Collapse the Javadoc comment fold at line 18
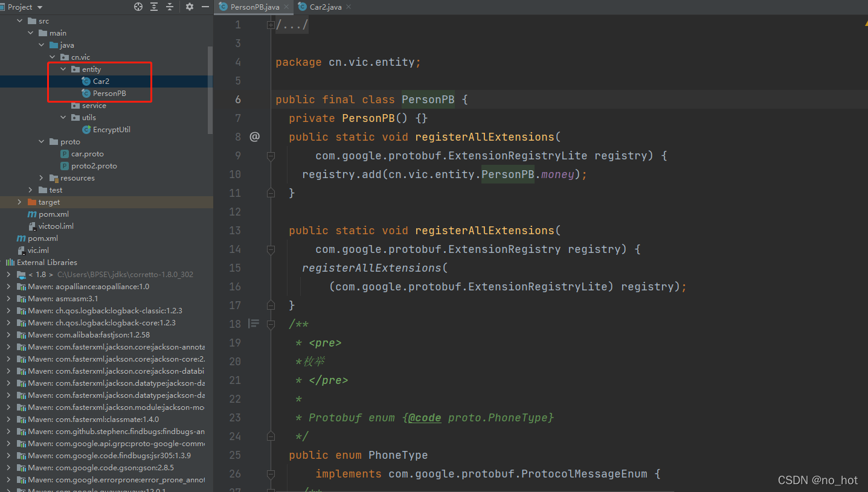Screen dimensions: 868x492 coord(271,324)
